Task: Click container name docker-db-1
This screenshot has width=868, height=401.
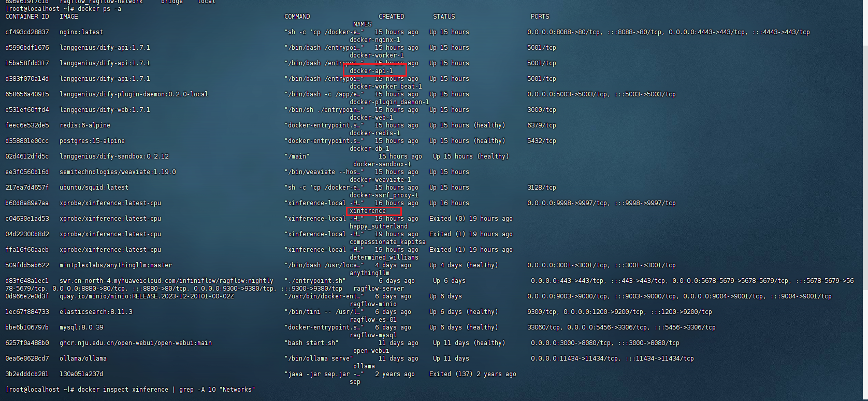Action: (369, 149)
